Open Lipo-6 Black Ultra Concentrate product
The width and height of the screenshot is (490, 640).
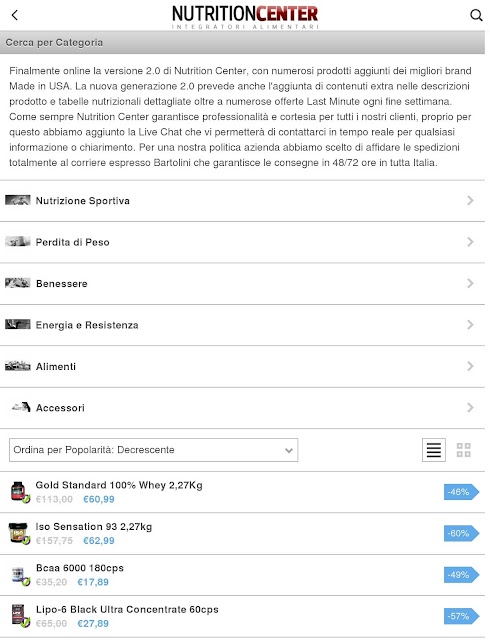coord(243,616)
